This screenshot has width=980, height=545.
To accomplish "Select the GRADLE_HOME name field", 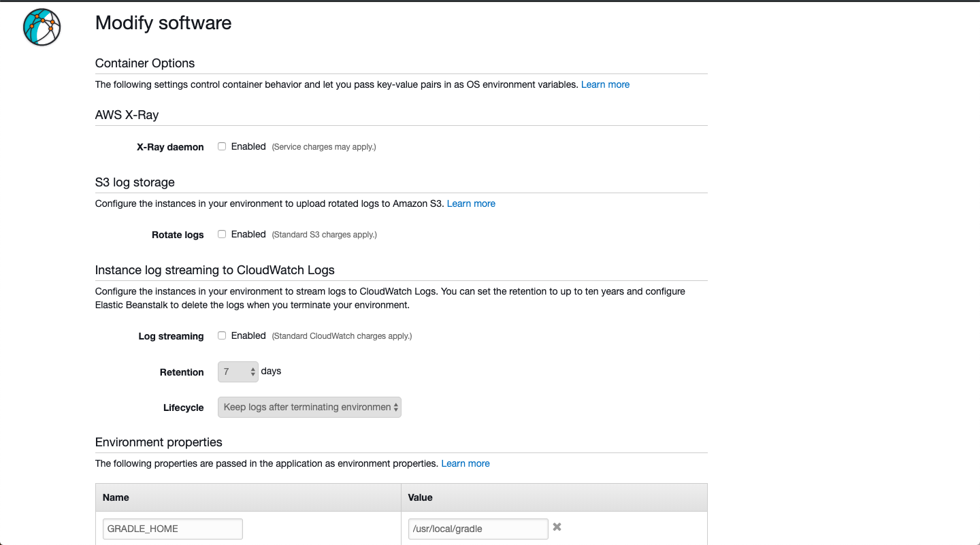I will pos(172,529).
